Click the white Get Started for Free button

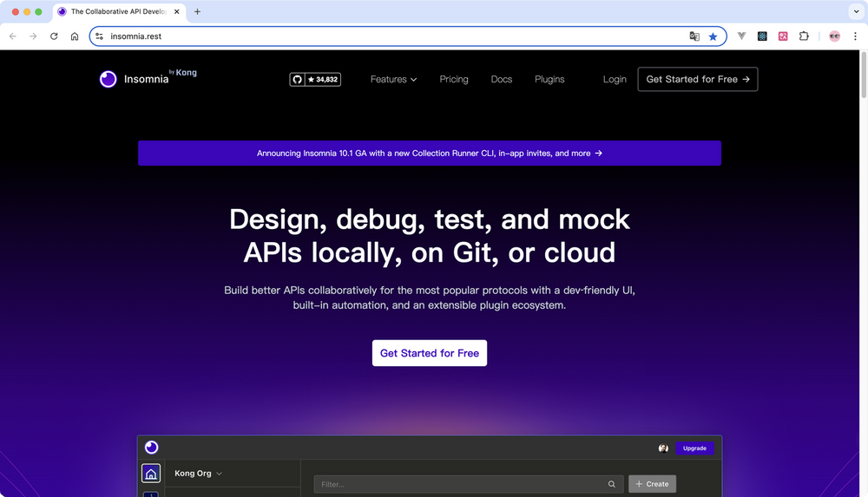430,353
